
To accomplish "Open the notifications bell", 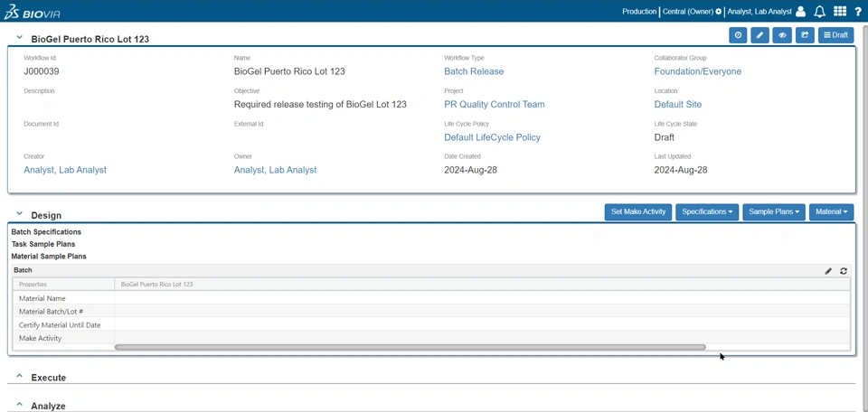I will pyautogui.click(x=820, y=12).
